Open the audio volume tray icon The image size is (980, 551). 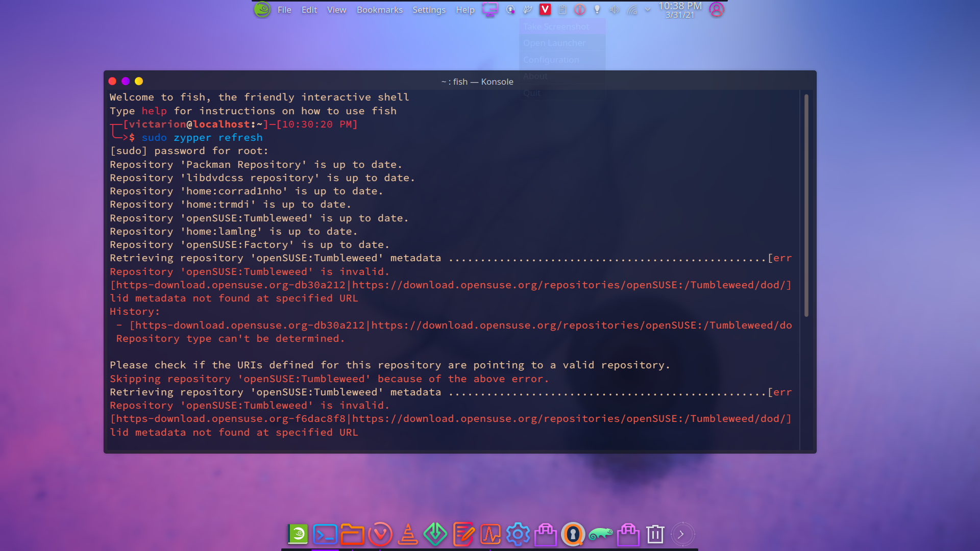click(615, 10)
